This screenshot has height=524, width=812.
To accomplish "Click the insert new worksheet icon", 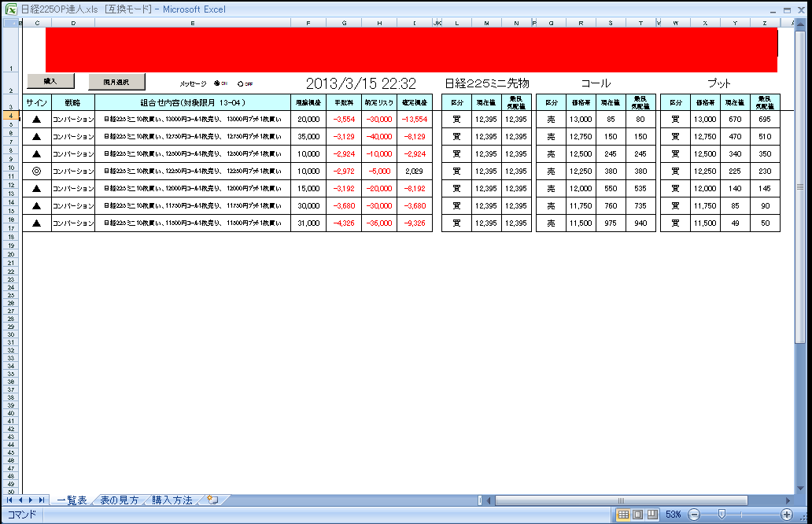I will [x=212, y=500].
